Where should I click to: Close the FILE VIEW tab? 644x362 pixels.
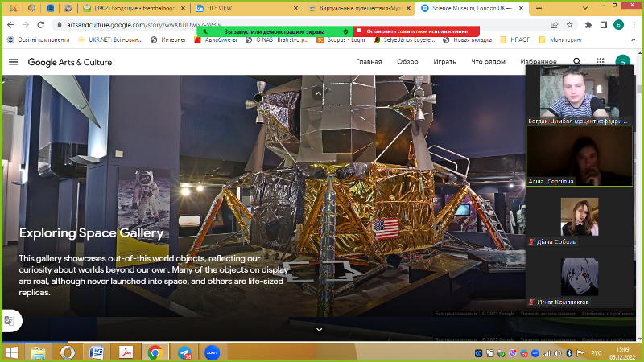tap(295, 8)
